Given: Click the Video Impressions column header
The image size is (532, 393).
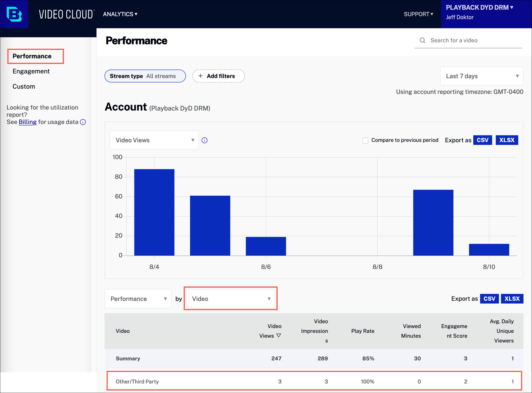Looking at the screenshot, I should pos(315,331).
